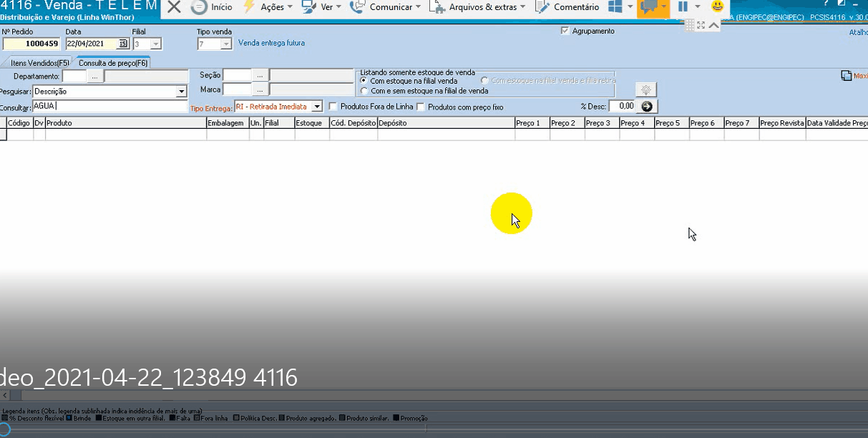Viewport: 868px width, 438px height.
Task: Select Com estoque na filial venda
Action: tap(364, 81)
